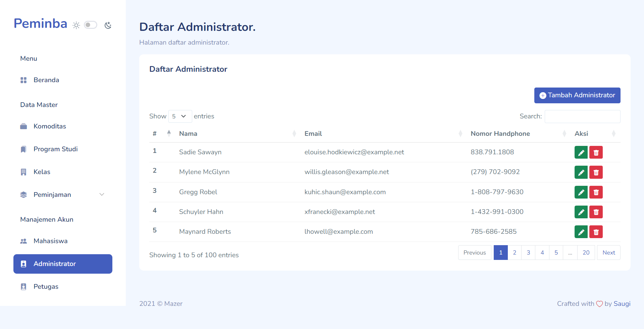The width and height of the screenshot is (644, 329).
Task: Sort by the # column
Action: pos(162,133)
